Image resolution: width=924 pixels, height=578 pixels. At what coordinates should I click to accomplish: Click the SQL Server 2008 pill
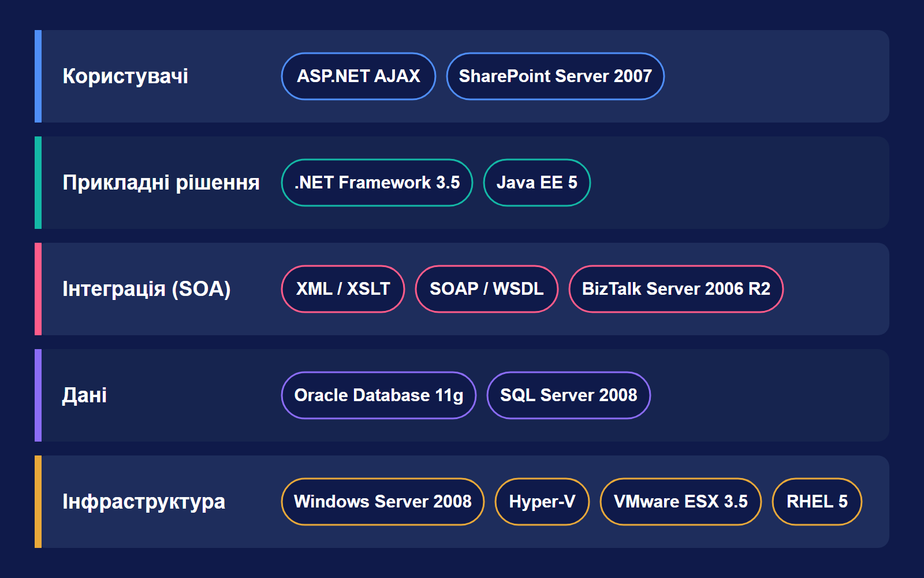click(569, 395)
